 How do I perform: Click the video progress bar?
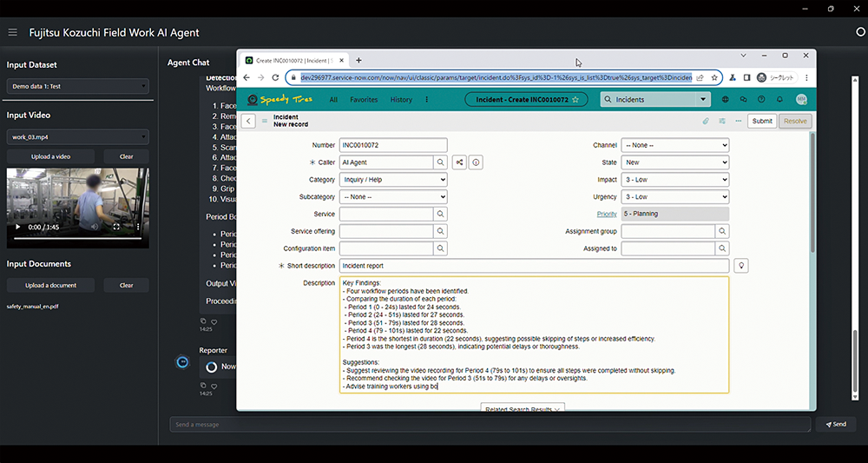coord(78,238)
